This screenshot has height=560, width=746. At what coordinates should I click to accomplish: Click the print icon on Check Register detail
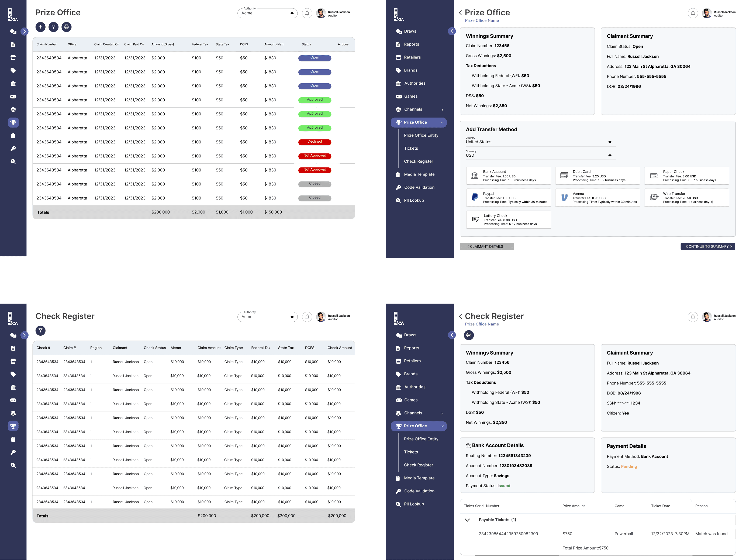(x=468, y=335)
